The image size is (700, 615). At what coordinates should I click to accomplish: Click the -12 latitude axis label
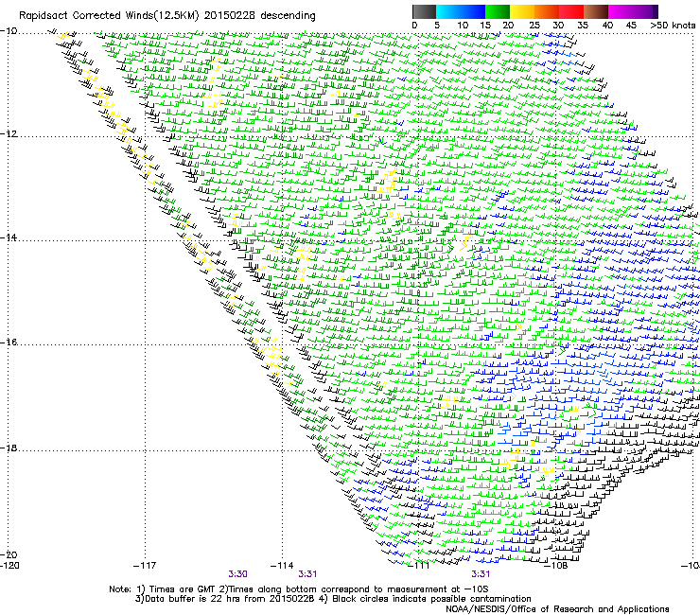click(9, 134)
